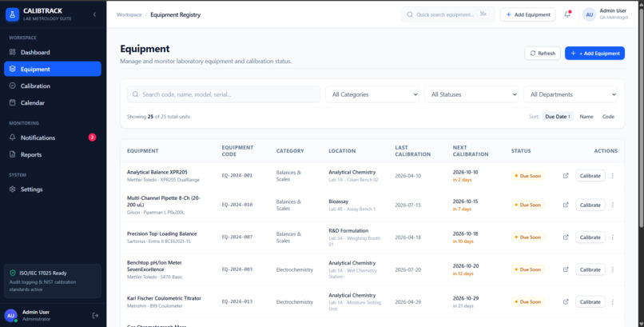644x327 pixels.
Task: Click equipment code EQ-2024-007
Action: [x=237, y=237]
